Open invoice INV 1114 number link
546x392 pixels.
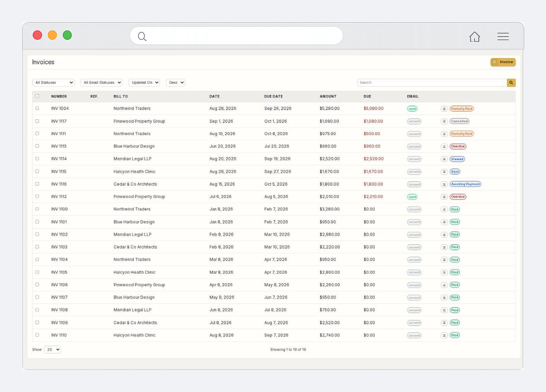(x=59, y=159)
